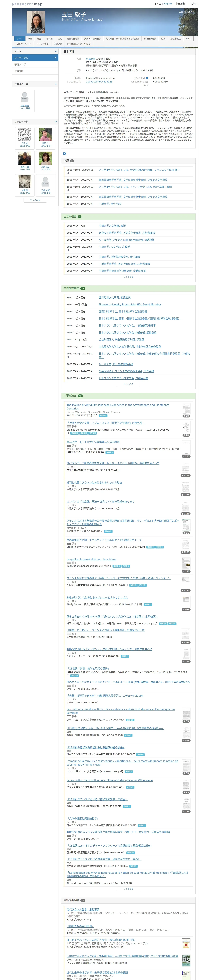Expand more 主要な論文 entries
The height and width of the screenshot is (980, 210).
pyautogui.click(x=128, y=889)
